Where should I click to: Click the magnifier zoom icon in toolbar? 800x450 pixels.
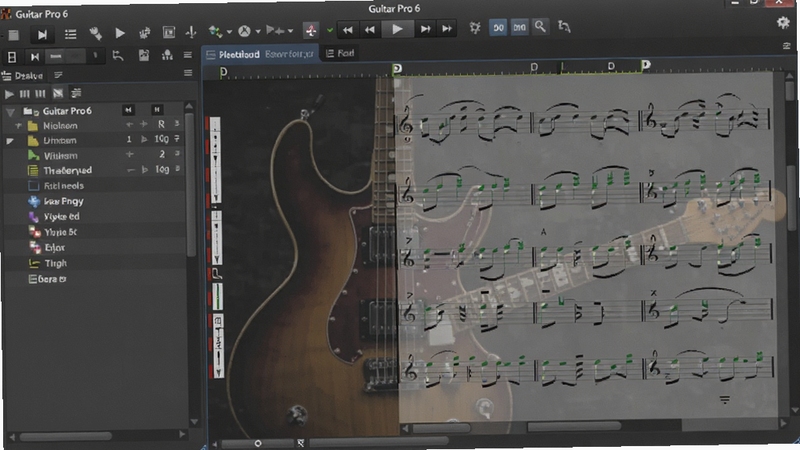pyautogui.click(x=540, y=27)
